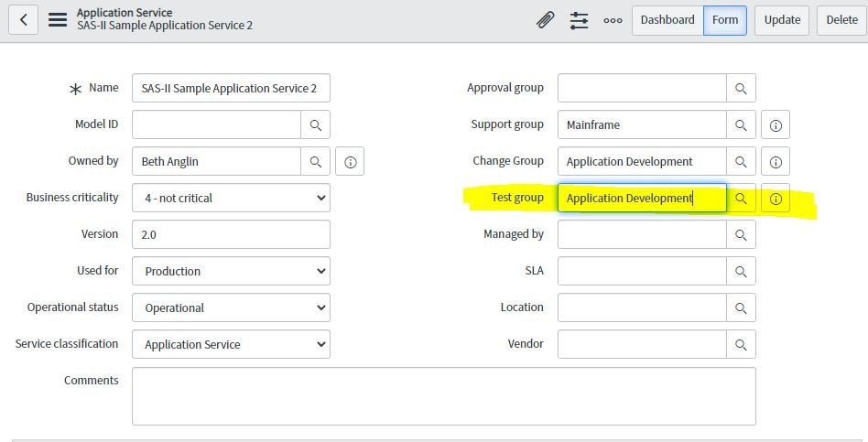Select the Form view tab
The width and height of the screenshot is (868, 442).
coord(724,20)
